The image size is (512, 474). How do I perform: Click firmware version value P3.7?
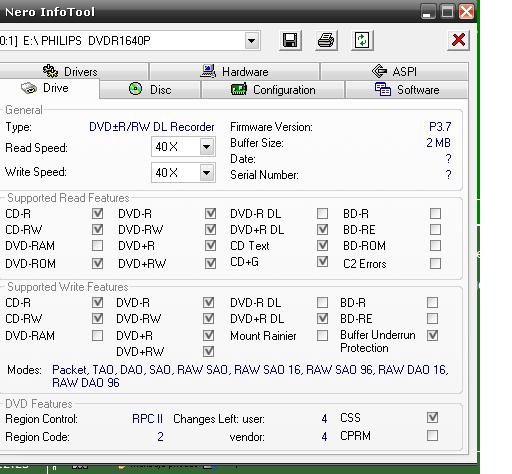(x=440, y=127)
